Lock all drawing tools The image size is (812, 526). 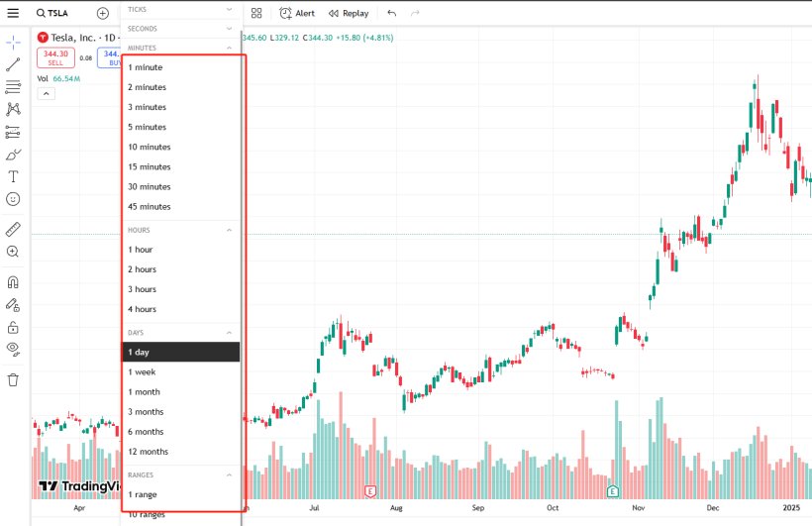coord(13,328)
